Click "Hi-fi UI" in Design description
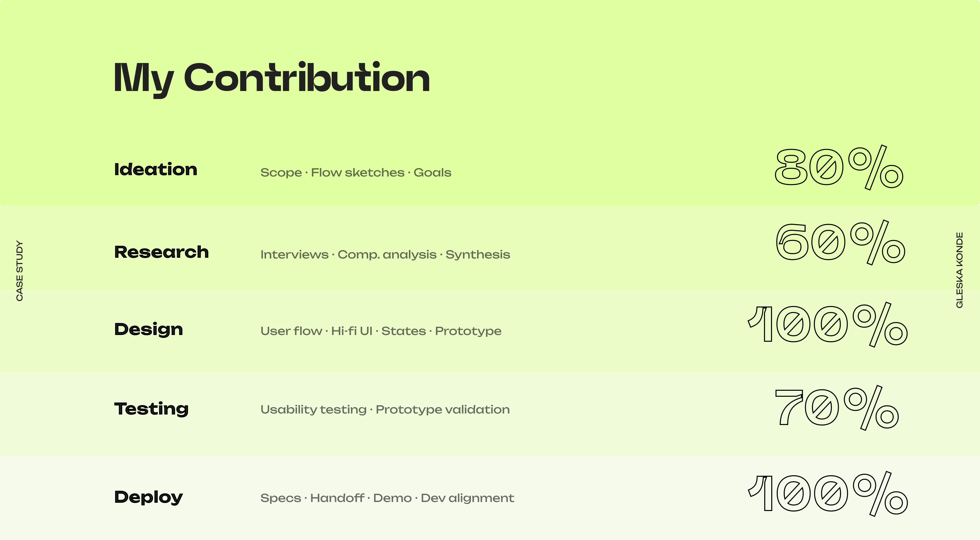 (351, 331)
